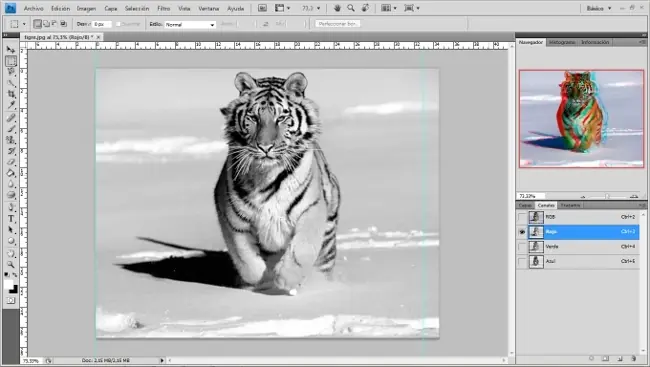Toggle Quick Mask mode icon
This screenshot has width=650, height=367.
(x=11, y=300)
